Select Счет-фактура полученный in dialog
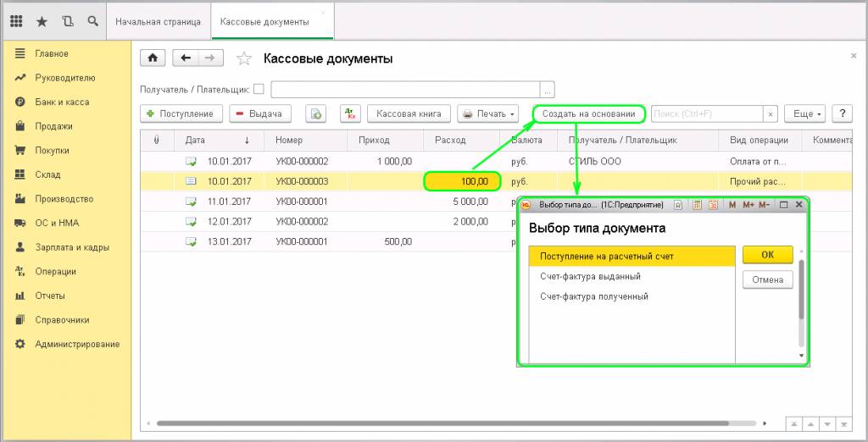The height and width of the screenshot is (442, 868). point(632,296)
